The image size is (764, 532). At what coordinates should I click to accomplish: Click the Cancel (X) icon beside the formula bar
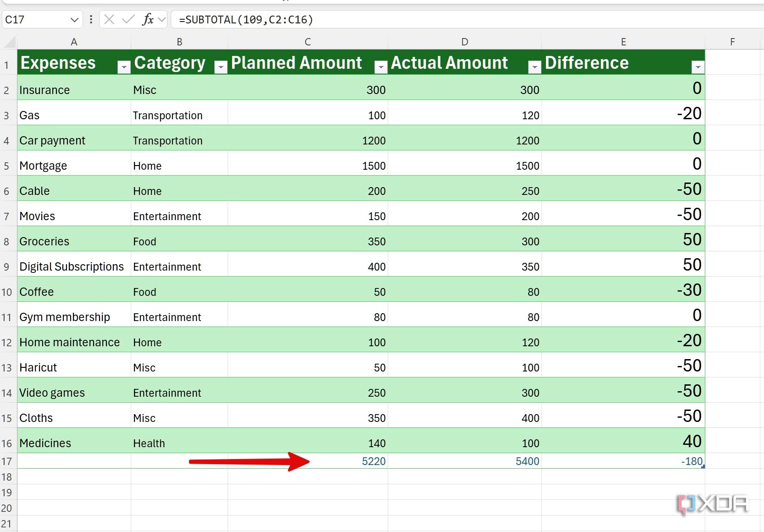point(108,19)
